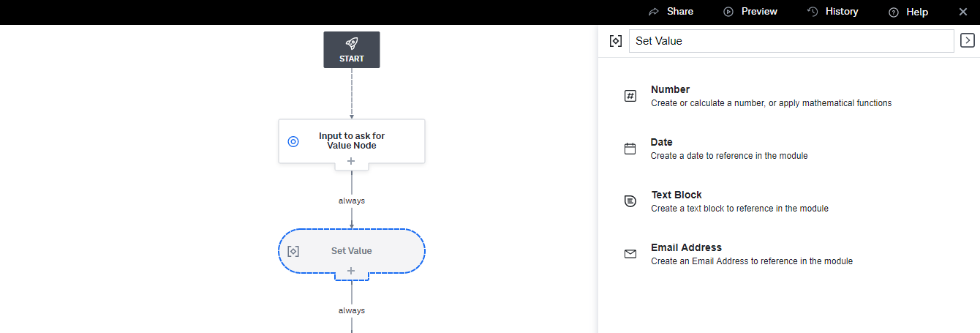
Task: Click the Number hash icon
Action: click(630, 96)
